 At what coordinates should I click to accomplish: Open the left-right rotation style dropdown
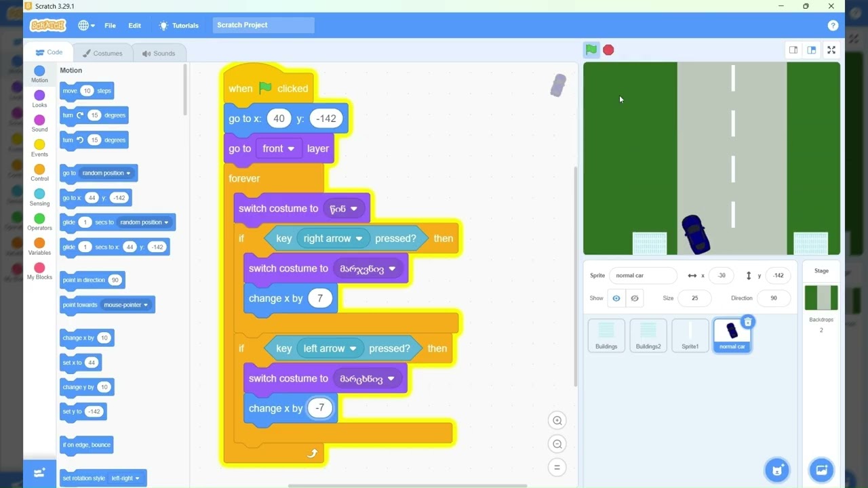pyautogui.click(x=125, y=479)
